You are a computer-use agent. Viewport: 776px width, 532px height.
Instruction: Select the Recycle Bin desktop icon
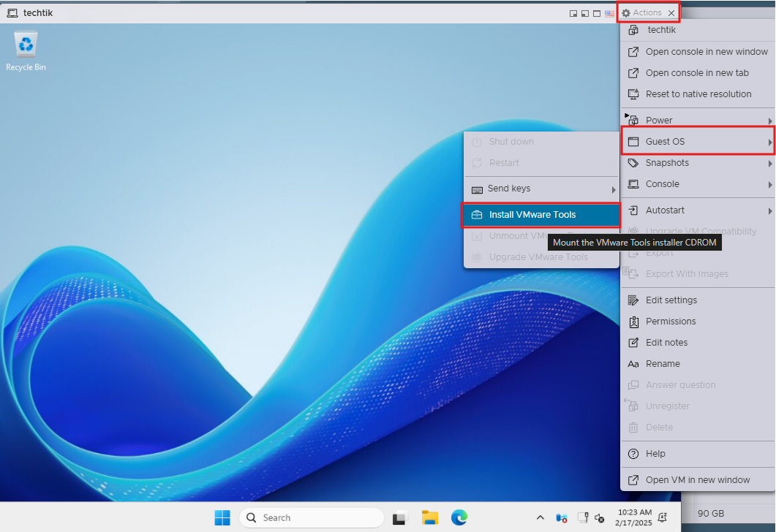pyautogui.click(x=26, y=51)
